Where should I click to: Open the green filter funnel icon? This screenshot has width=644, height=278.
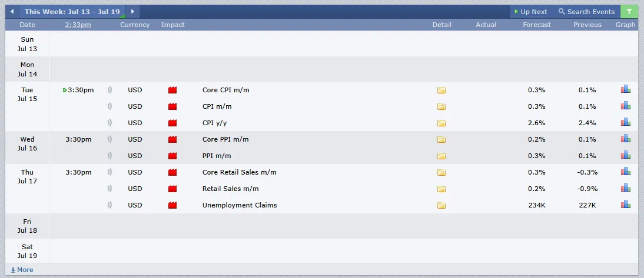tap(629, 12)
